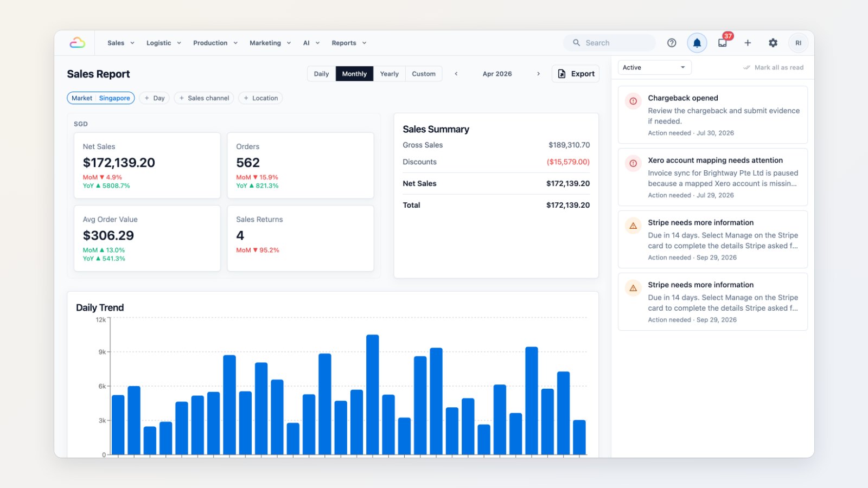Screen dimensions: 868x488
Task: Go to next month arrow
Action: pyautogui.click(x=538, y=74)
